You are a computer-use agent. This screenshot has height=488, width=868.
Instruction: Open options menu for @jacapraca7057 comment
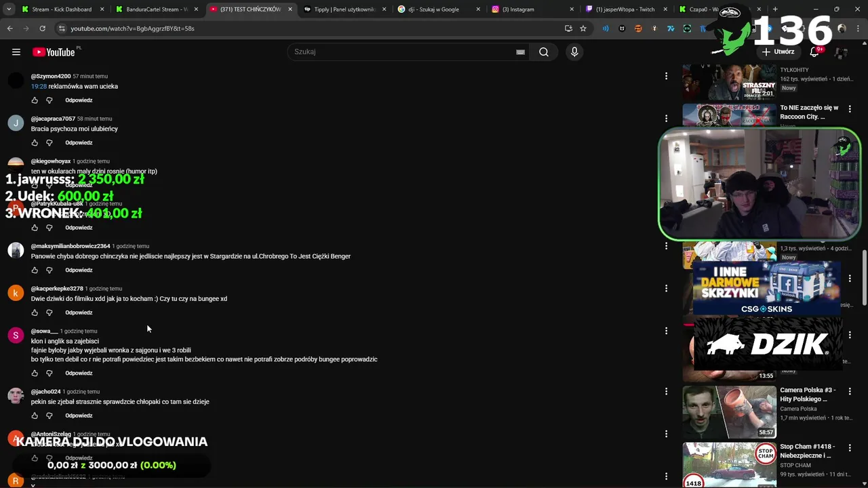pos(666,119)
